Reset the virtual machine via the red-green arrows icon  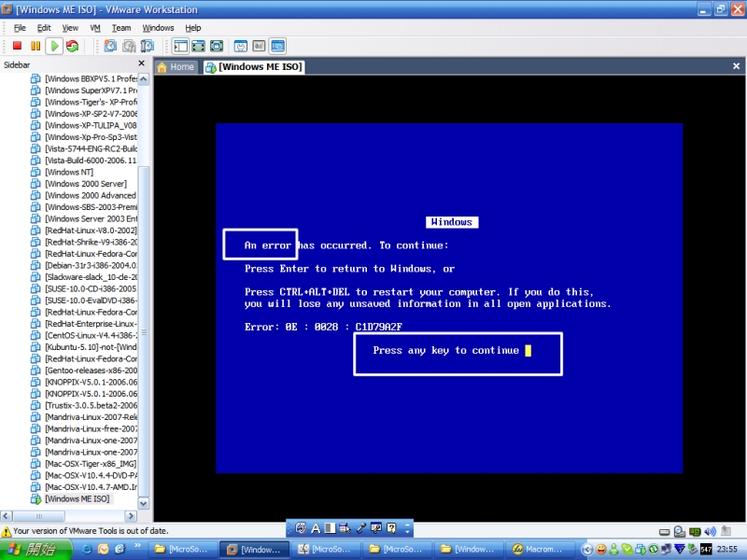coord(73,46)
